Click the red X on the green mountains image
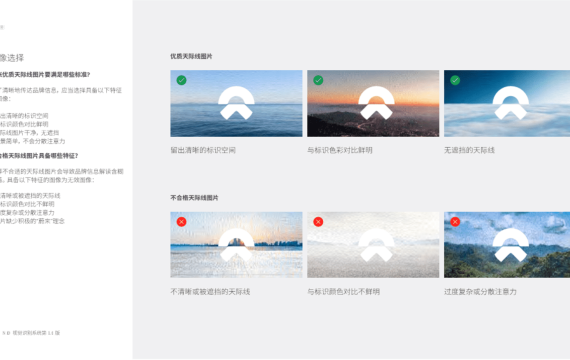The image size is (570, 360). pyautogui.click(x=455, y=221)
